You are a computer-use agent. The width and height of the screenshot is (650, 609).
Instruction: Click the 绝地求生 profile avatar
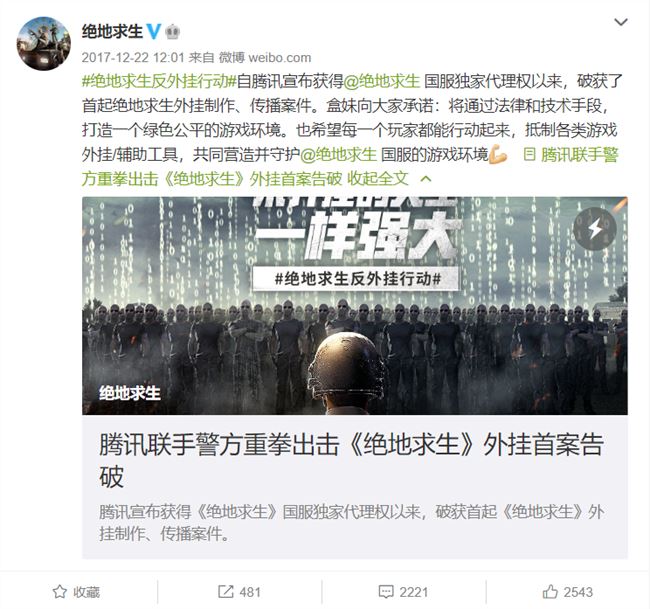[x=44, y=44]
